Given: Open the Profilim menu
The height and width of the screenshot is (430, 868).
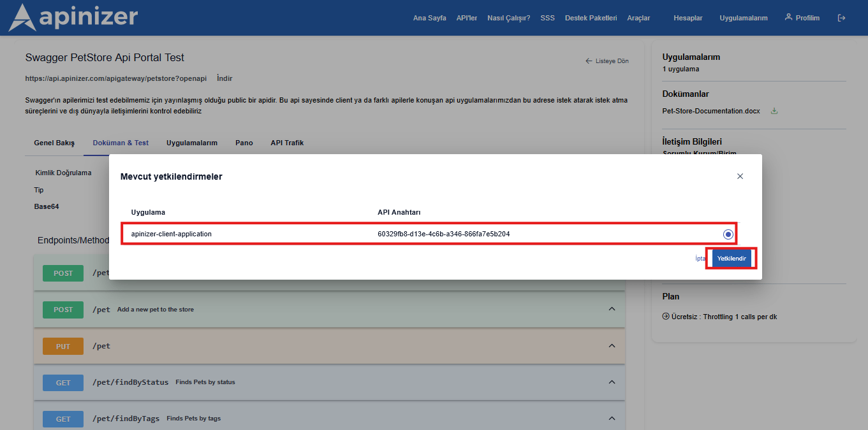Looking at the screenshot, I should (802, 18).
